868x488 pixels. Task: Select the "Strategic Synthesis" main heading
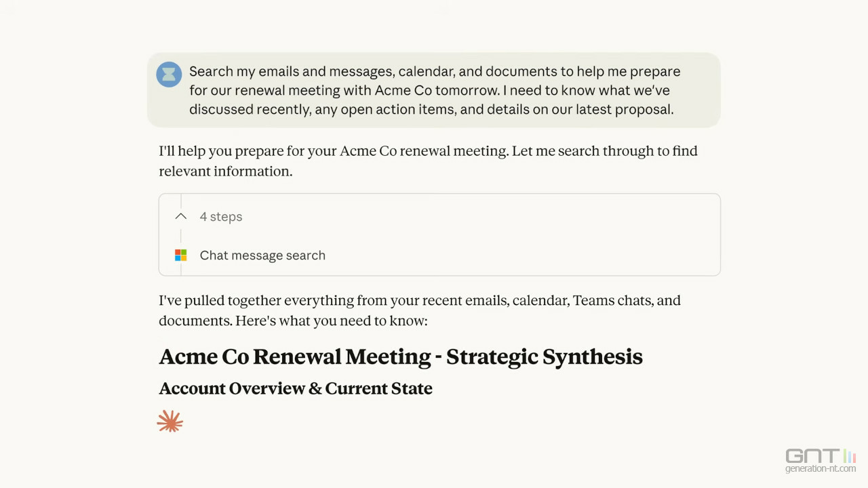point(544,357)
